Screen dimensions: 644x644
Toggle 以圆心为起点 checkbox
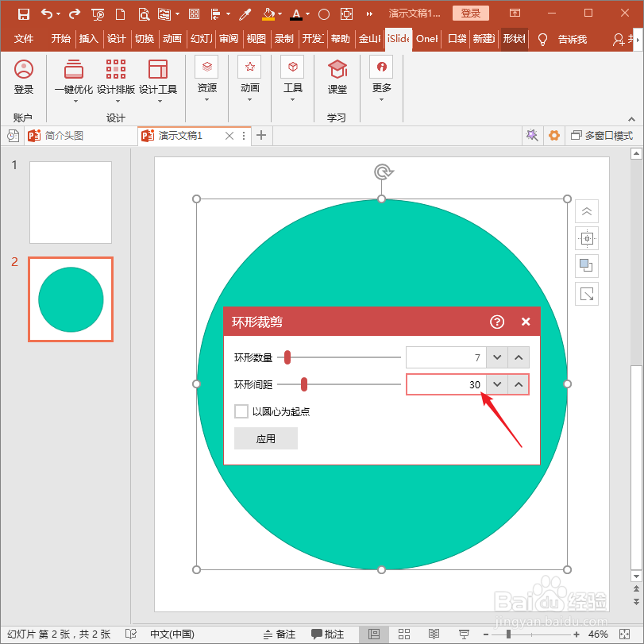click(x=241, y=411)
